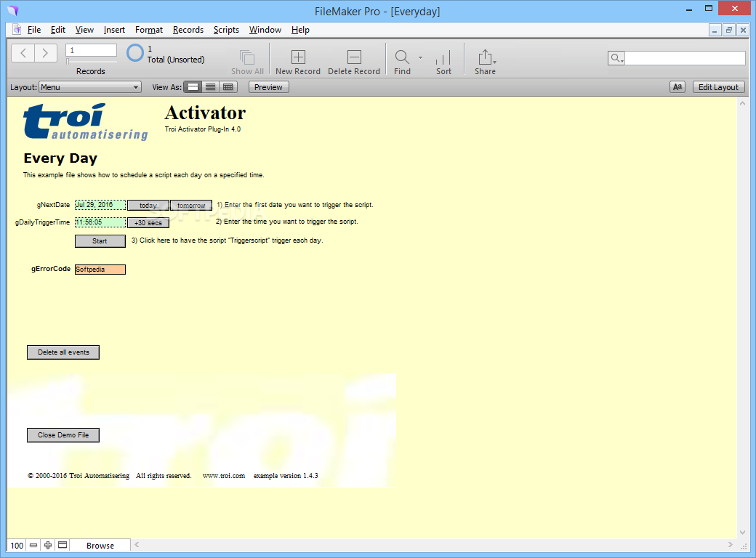Switch to Table view

coord(228,87)
